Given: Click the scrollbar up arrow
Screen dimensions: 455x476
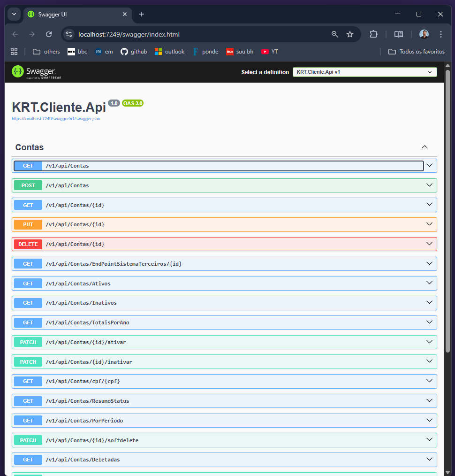Looking at the screenshot, I should pyautogui.click(x=447, y=65).
